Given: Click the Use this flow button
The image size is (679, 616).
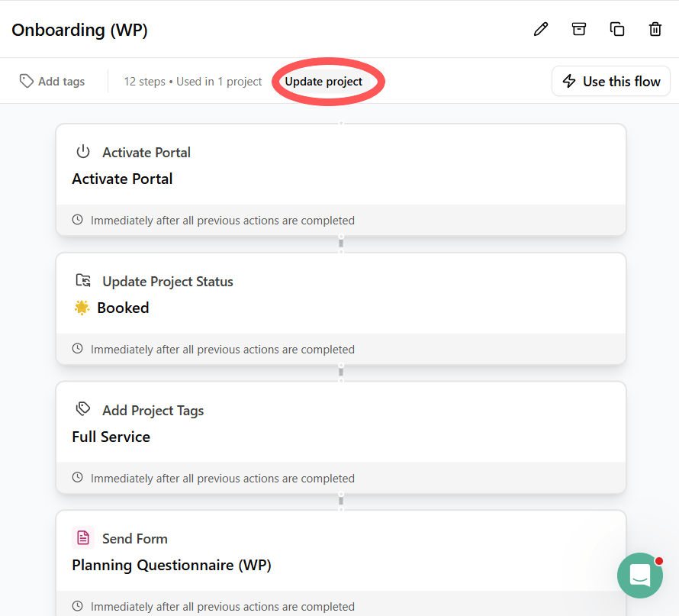Looking at the screenshot, I should (611, 81).
